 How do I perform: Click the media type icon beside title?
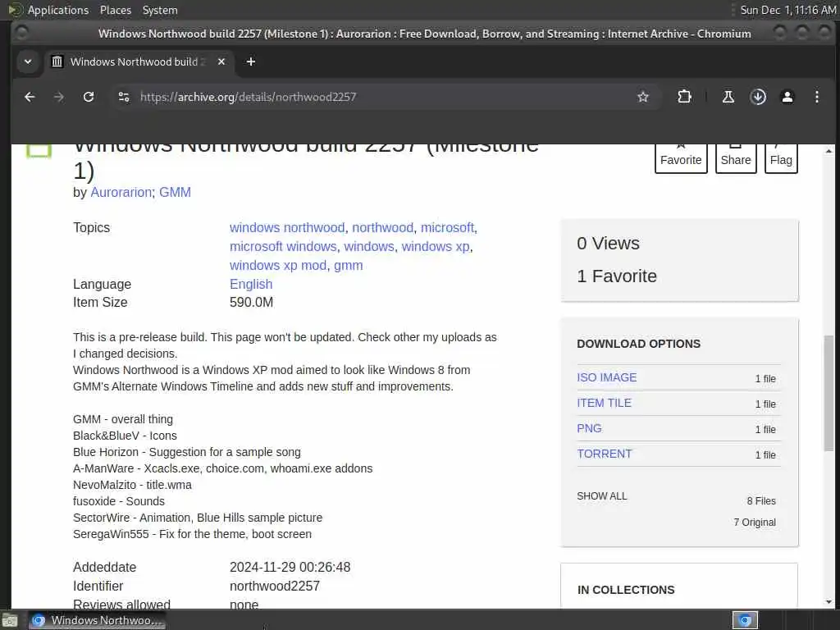(39, 151)
